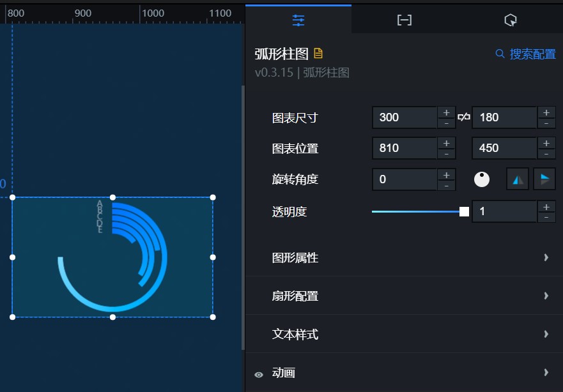Click the top-left resize handle of chart

(x=13, y=197)
